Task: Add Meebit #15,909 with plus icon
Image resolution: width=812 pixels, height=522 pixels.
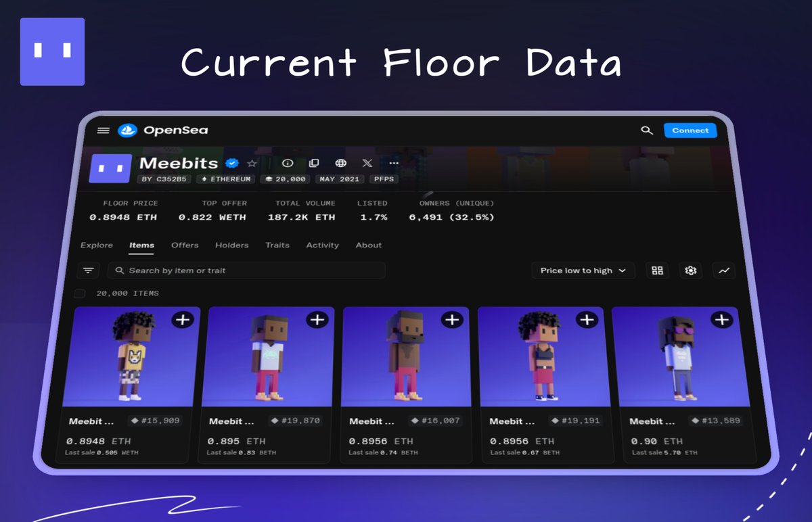Action: [x=183, y=319]
